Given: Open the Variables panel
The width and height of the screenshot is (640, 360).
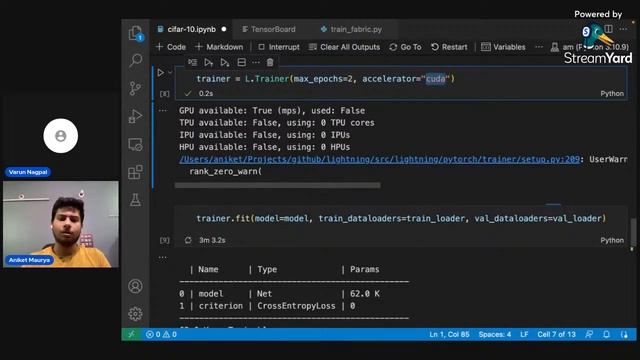Looking at the screenshot, I should click(x=503, y=47).
